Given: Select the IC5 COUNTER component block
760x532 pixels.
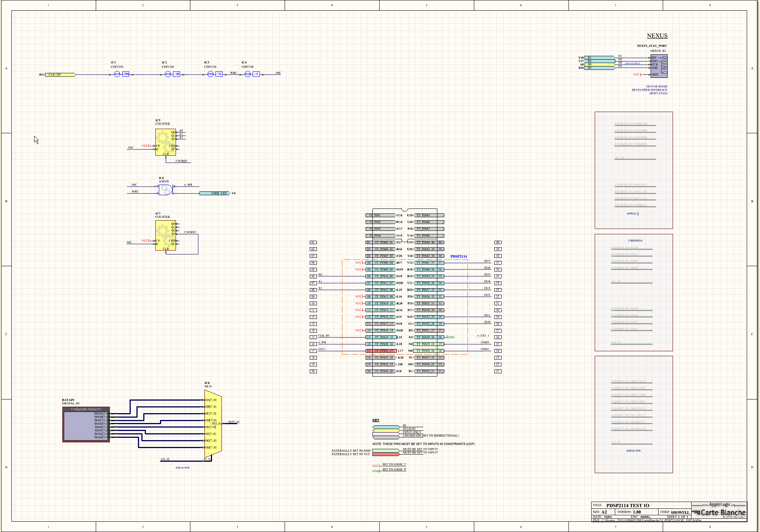Looking at the screenshot, I should (x=166, y=142).
